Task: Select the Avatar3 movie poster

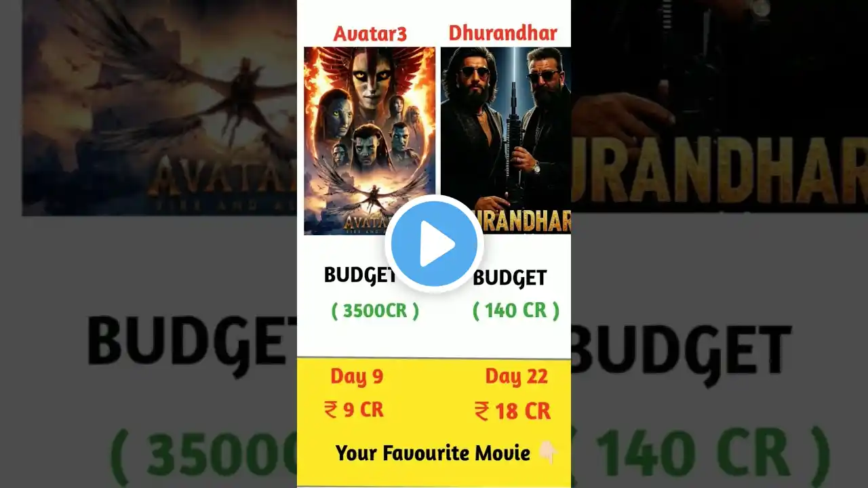Action: (x=370, y=140)
